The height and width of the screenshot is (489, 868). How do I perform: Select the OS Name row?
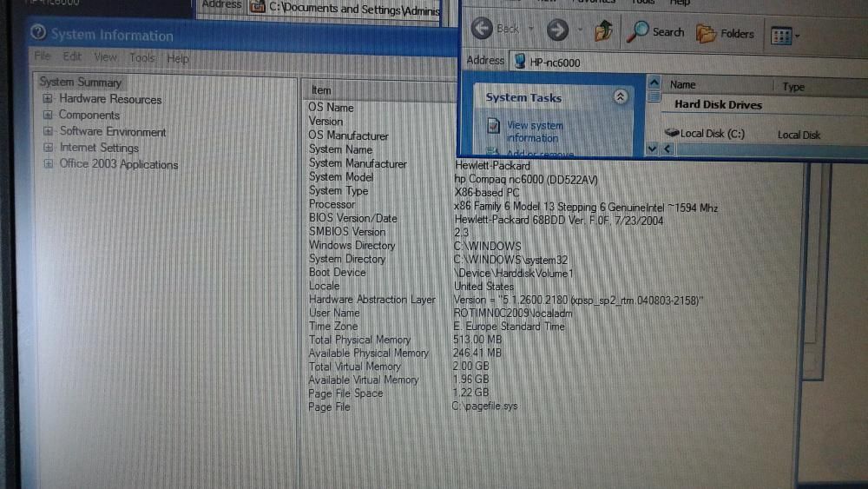tap(331, 108)
